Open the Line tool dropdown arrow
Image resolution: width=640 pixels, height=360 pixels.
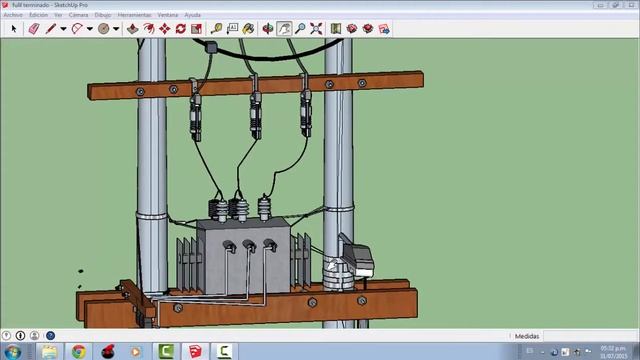(63, 29)
